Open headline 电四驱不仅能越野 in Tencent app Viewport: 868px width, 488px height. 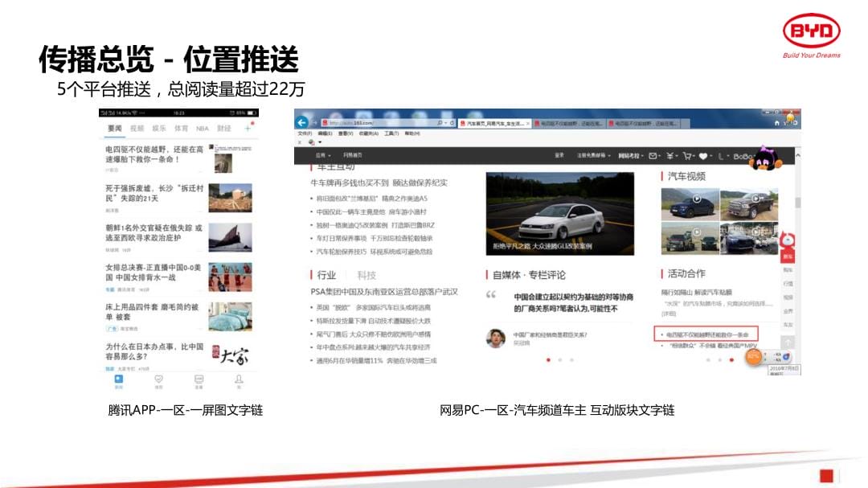154,154
